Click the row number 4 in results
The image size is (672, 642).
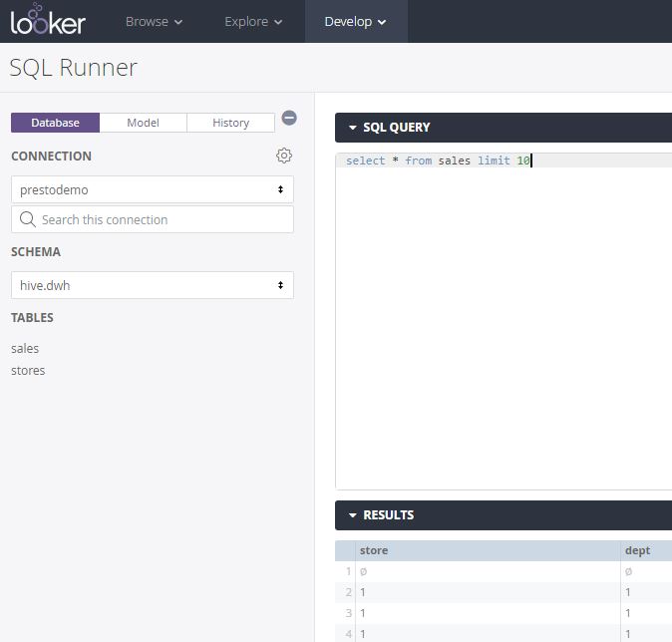click(x=348, y=634)
